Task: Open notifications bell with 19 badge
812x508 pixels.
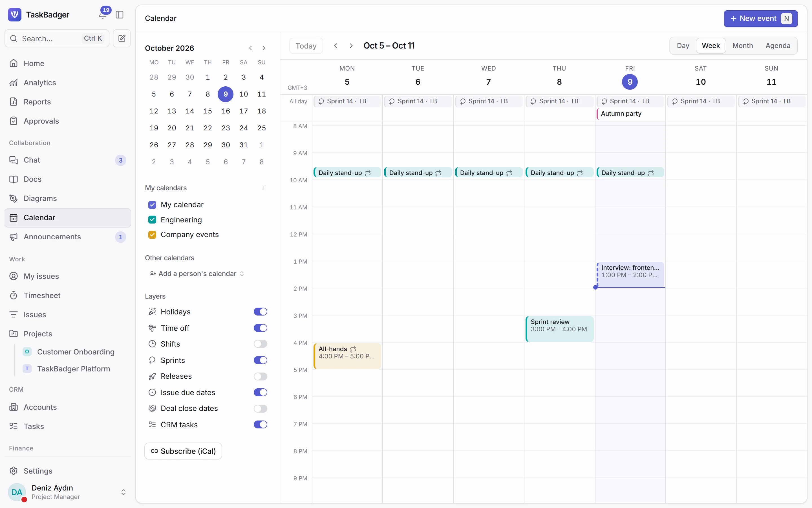Action: point(103,15)
